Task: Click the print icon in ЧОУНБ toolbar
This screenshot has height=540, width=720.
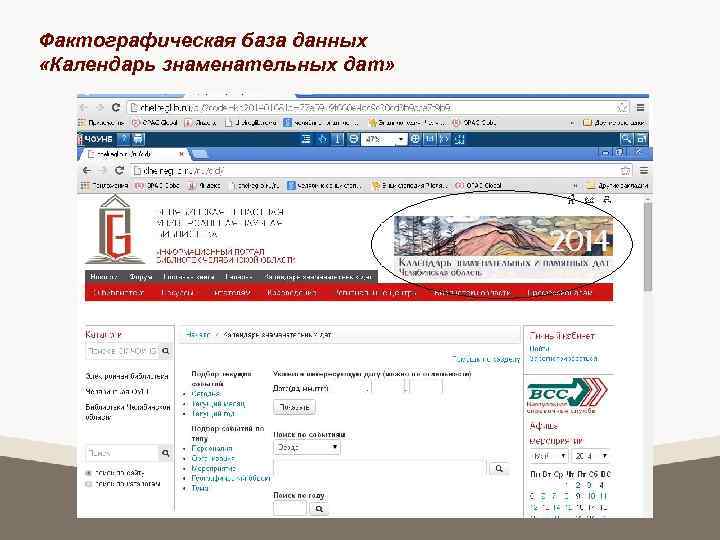Action: (x=139, y=139)
